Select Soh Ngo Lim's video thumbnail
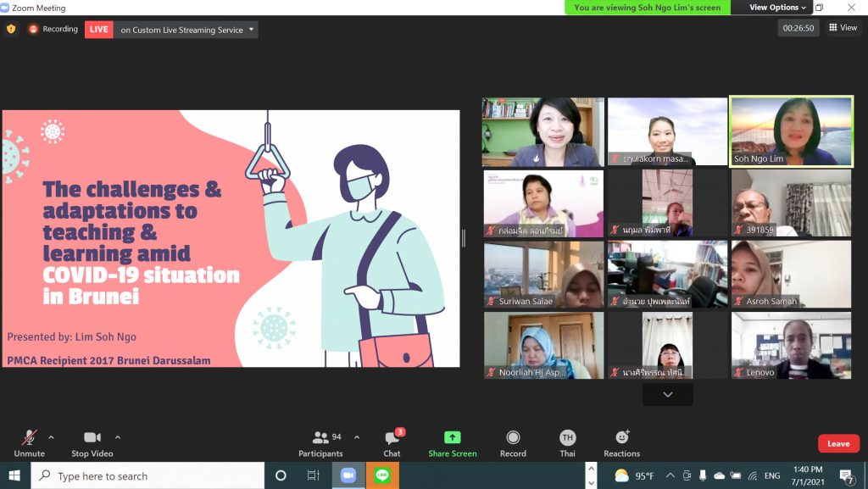The image size is (868, 489). point(792,131)
